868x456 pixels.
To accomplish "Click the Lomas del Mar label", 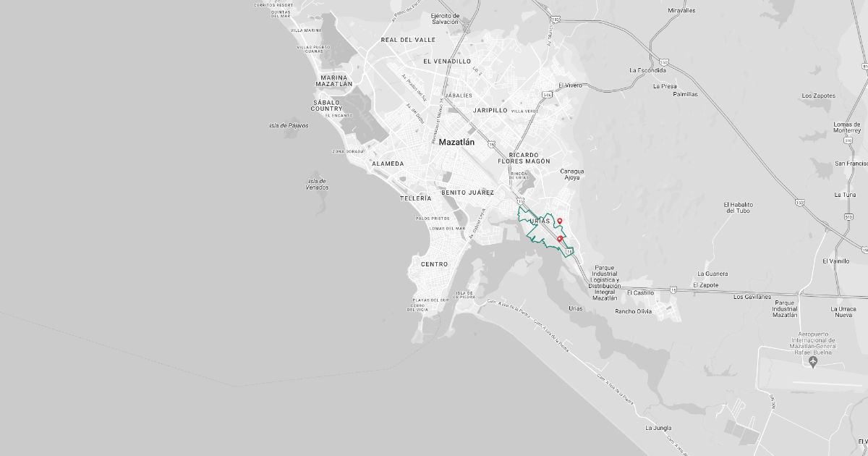I will tap(447, 228).
